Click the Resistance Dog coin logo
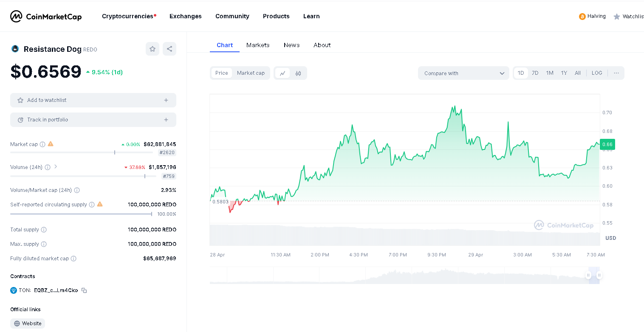The height and width of the screenshot is (332, 644). (x=15, y=49)
